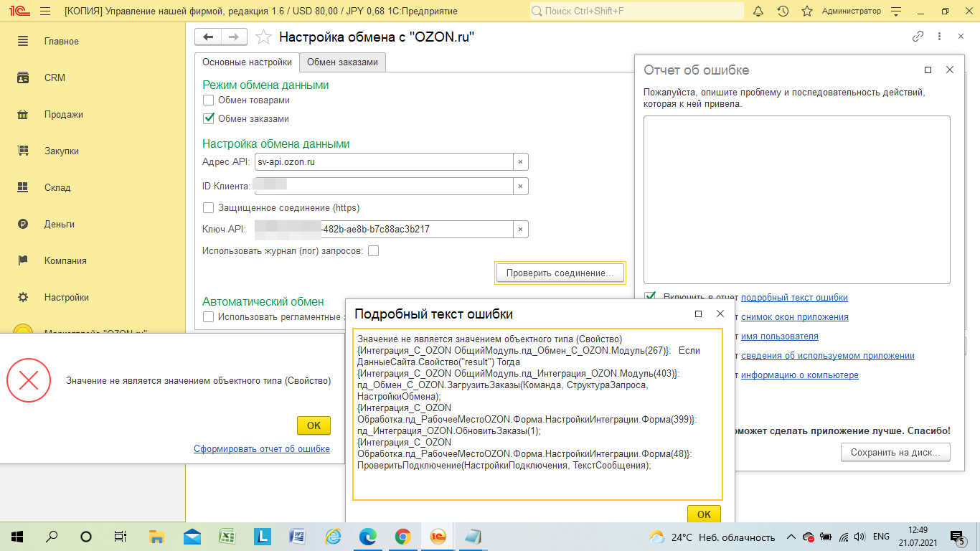Open Windows Start menu
The image size is (980, 551).
click(x=17, y=537)
